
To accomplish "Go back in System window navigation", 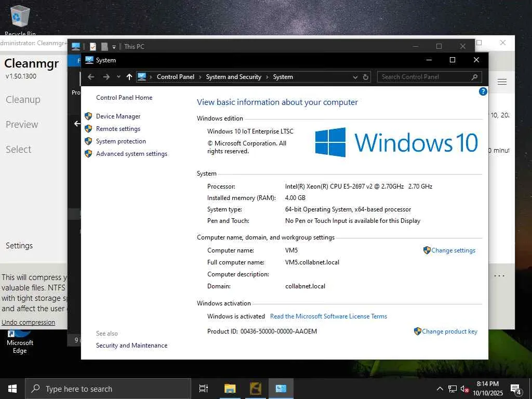I will [91, 77].
